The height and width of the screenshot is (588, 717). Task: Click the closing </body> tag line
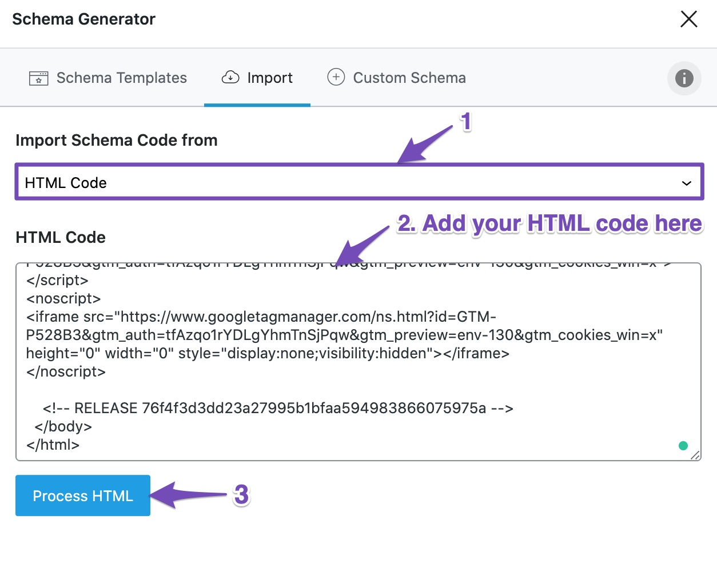click(63, 426)
